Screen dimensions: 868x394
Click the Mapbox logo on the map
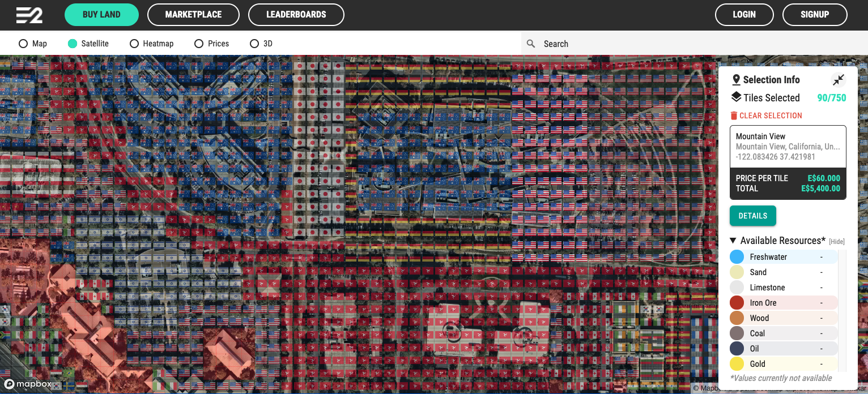pos(28,384)
